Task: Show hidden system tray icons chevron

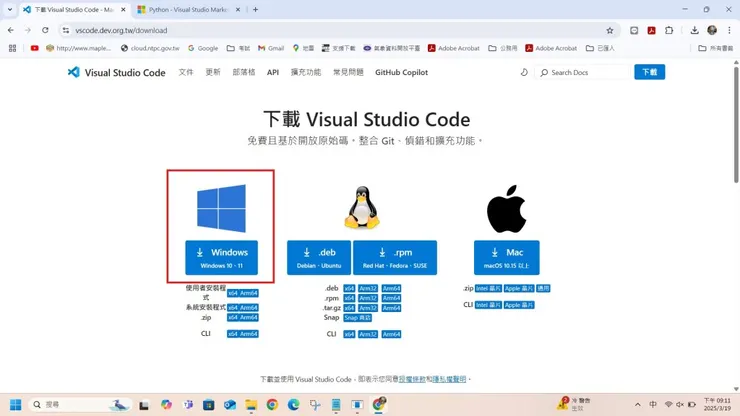Action: point(638,405)
